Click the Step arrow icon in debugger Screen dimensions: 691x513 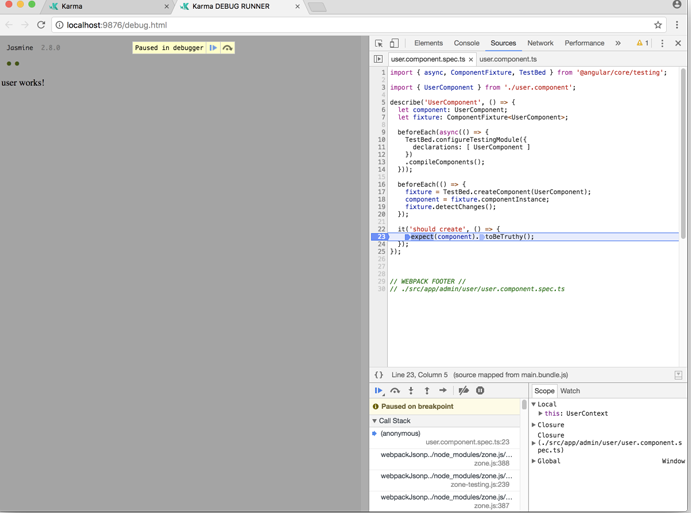pos(443,390)
